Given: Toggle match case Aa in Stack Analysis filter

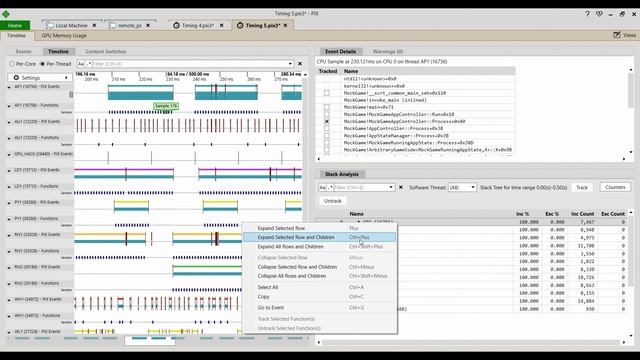Looking at the screenshot, I should pos(322,187).
